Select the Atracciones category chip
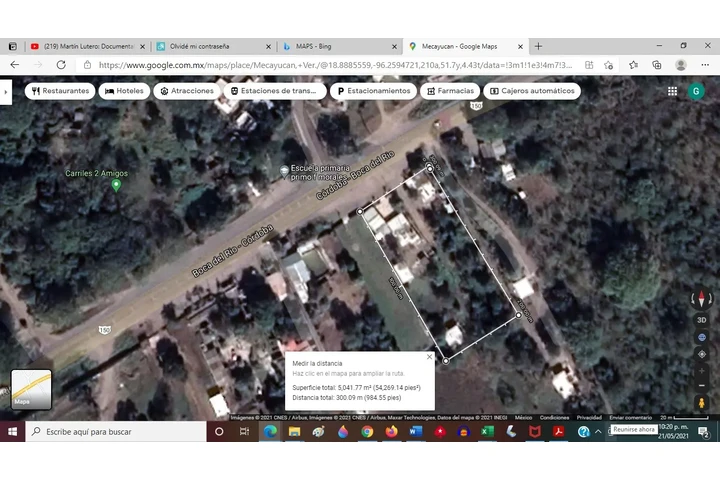The image size is (720, 480). (x=187, y=91)
